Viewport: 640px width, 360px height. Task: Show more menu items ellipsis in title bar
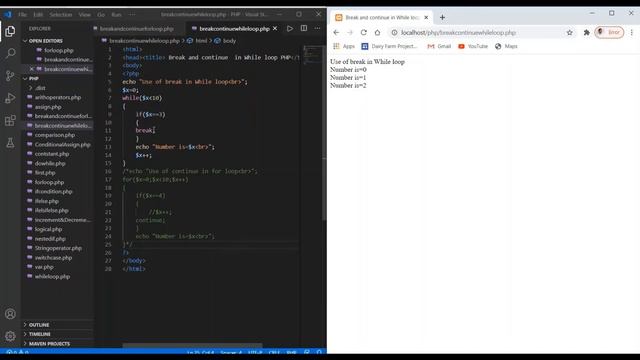[132, 14]
